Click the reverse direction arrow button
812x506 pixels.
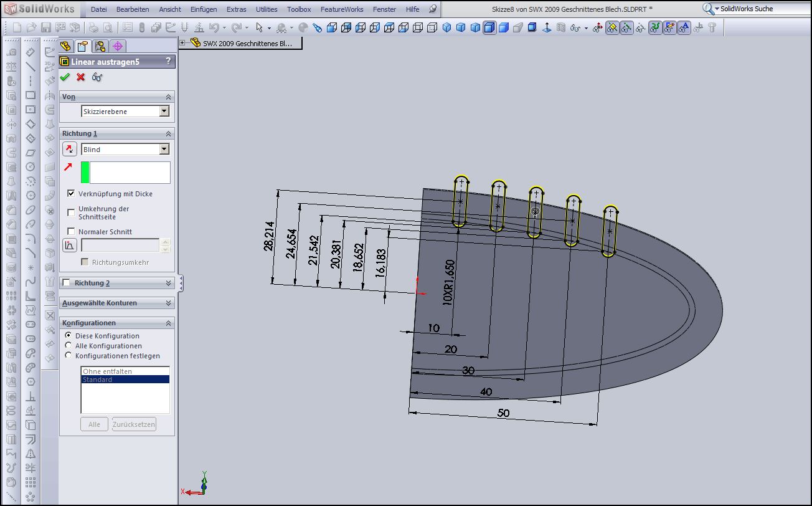point(69,149)
